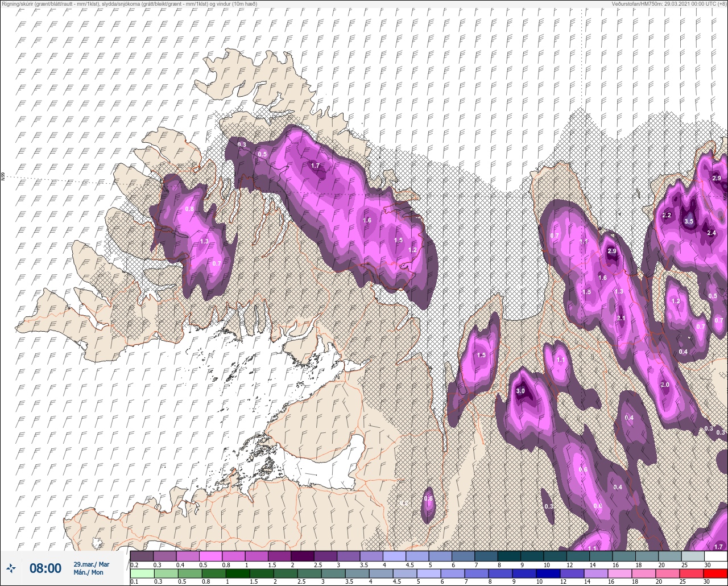Click the 'N99' latitude label
This screenshot has height=586, width=728.
coord(3,177)
